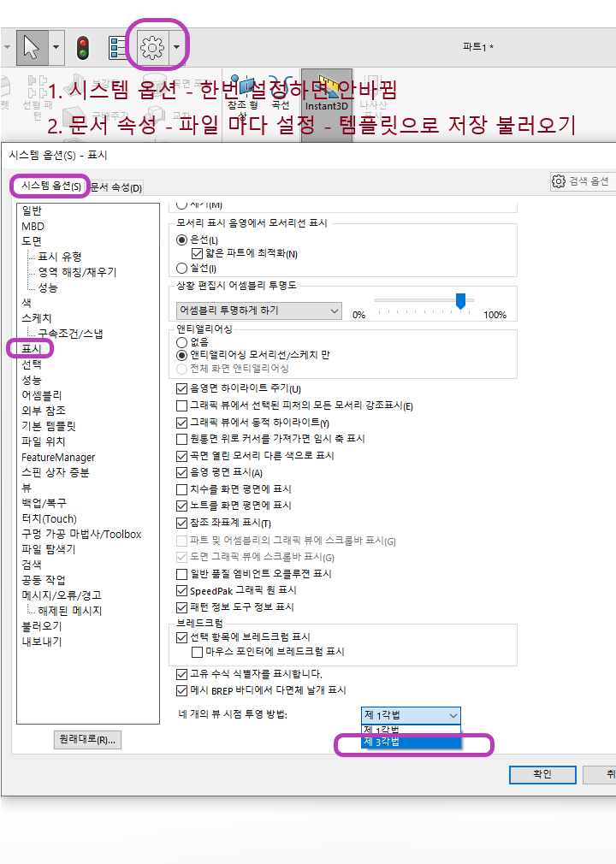Select 파일 위치 in the options tree
This screenshot has height=864, width=616.
click(44, 441)
